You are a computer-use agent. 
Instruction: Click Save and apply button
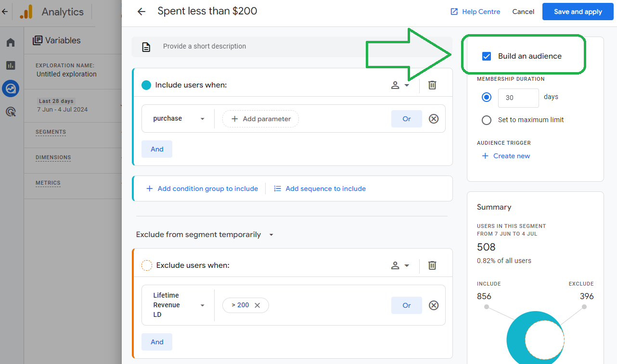tap(578, 12)
